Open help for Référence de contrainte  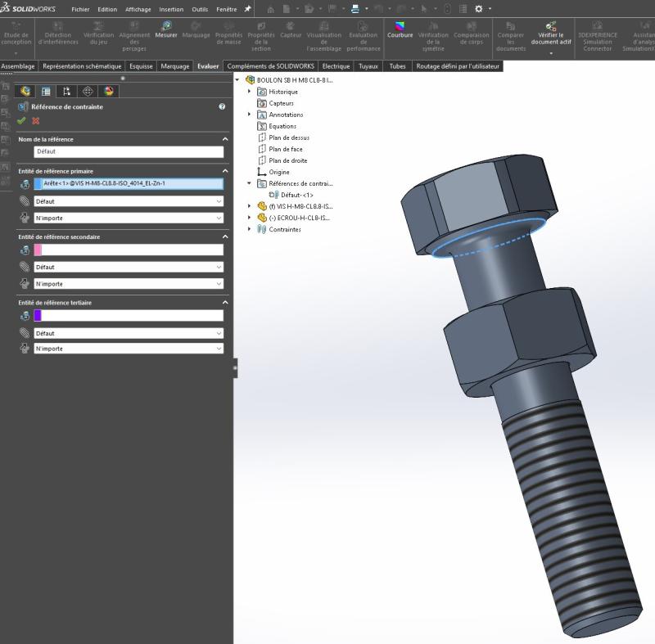(222, 107)
